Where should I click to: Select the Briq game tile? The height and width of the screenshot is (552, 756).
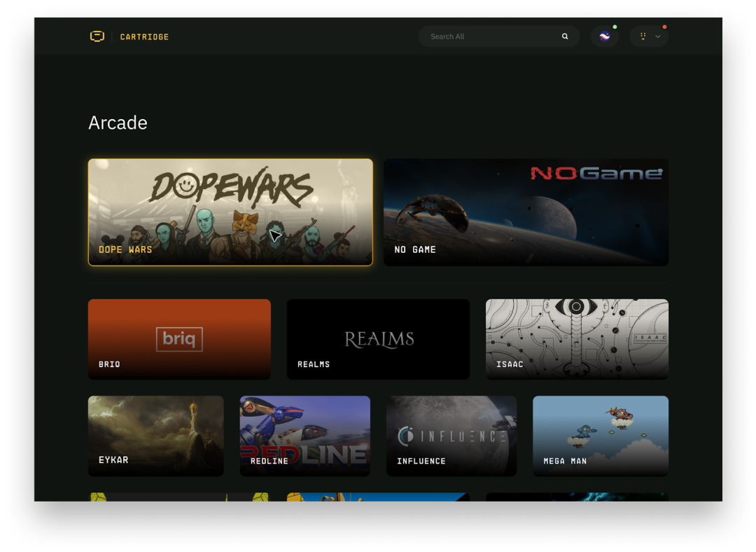tap(179, 339)
